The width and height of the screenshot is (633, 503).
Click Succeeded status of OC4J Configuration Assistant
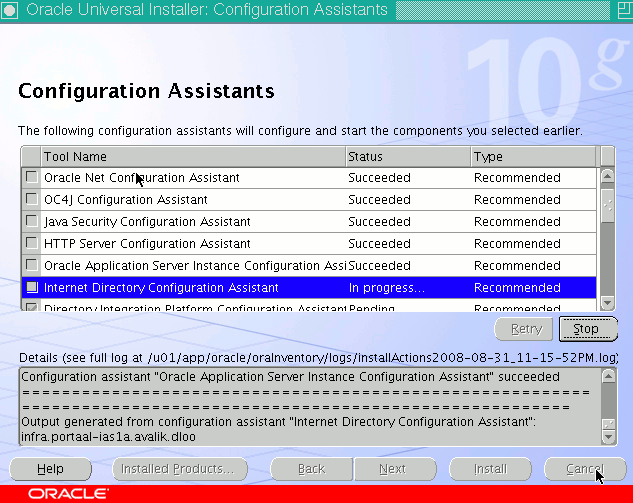point(408,199)
